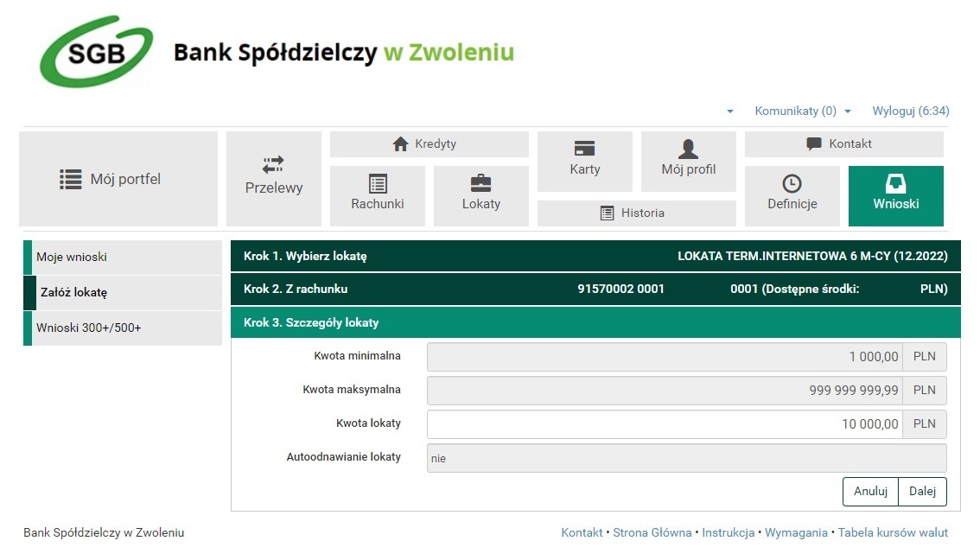Image resolution: width=980 pixels, height=560 pixels.
Task: Click the Lokaty briefcase icon
Action: (480, 183)
